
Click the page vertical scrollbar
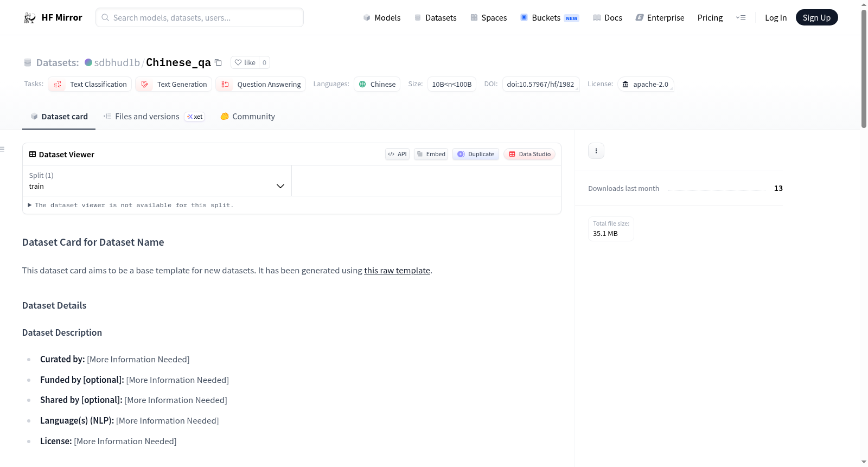864,68
